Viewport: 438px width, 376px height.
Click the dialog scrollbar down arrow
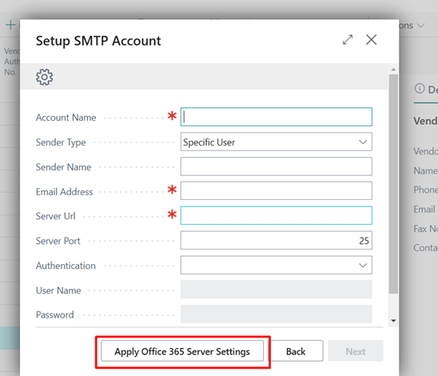393,321
